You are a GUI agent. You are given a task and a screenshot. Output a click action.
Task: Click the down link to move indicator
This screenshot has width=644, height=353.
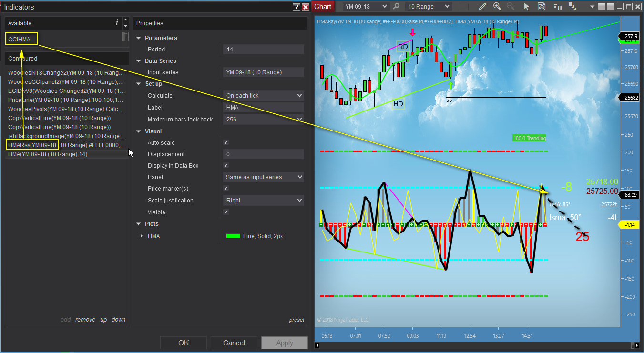[119, 320]
